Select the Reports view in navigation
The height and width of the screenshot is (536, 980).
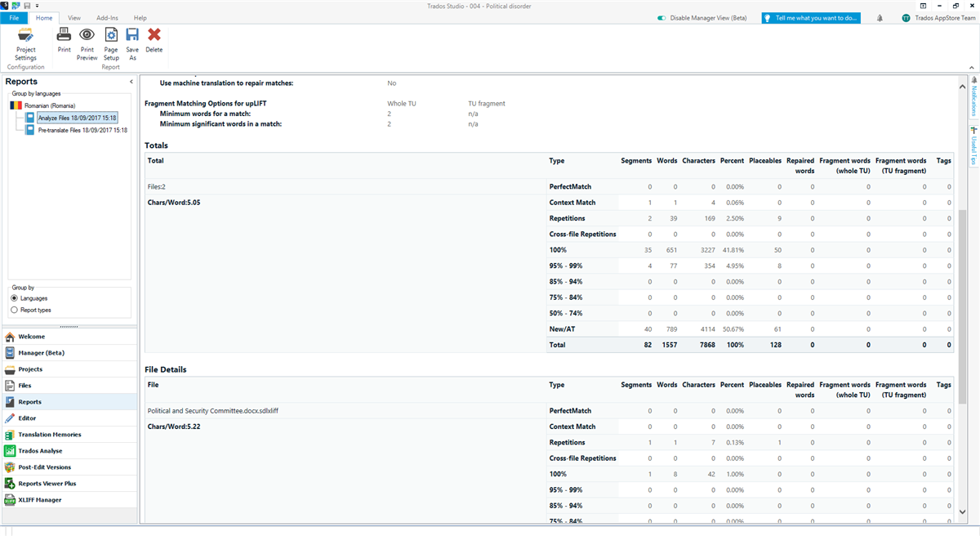69,402
